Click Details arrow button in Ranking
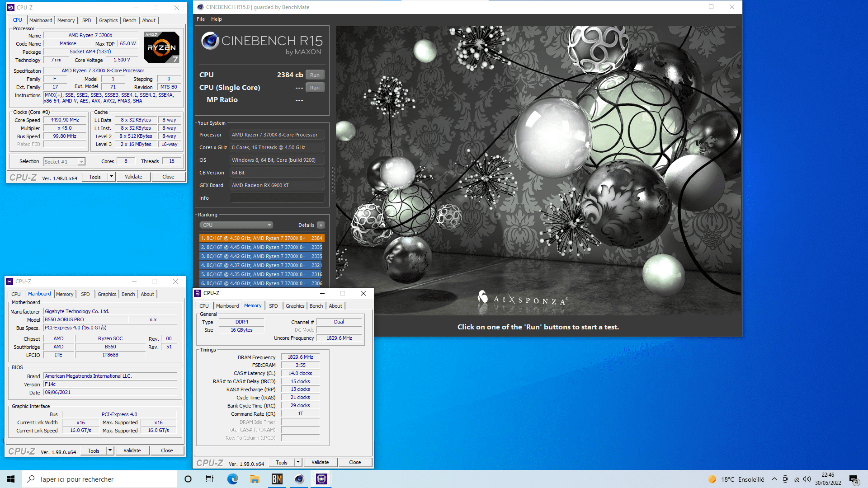Screen dimensions: 868x488 (x=321, y=225)
